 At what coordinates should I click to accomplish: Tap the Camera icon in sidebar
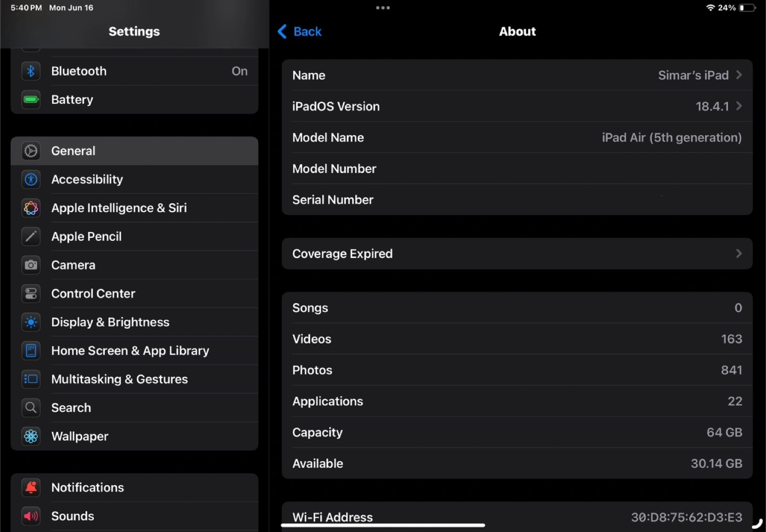coord(31,265)
